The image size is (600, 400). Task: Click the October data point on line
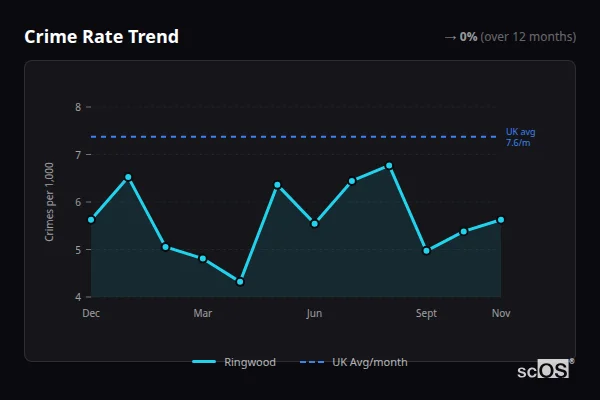pyautogui.click(x=463, y=232)
